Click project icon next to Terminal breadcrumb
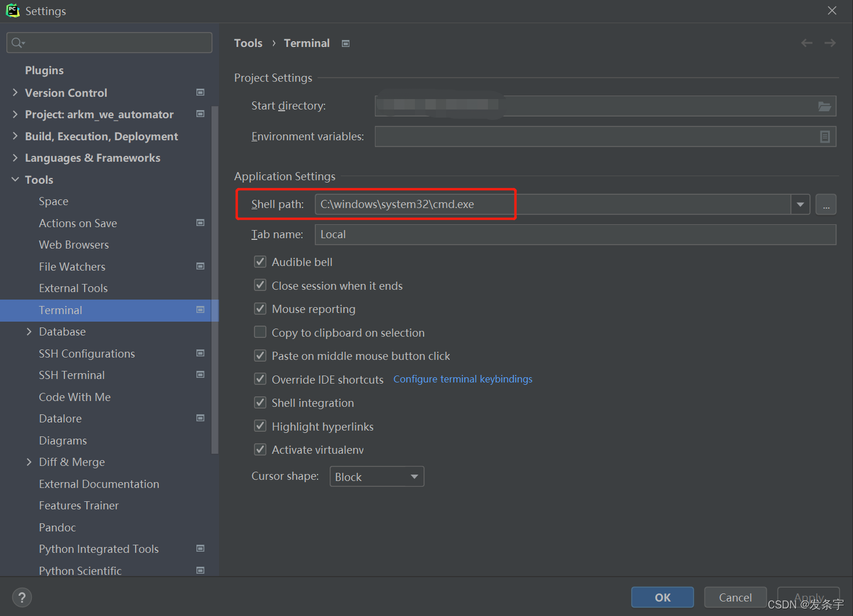The width and height of the screenshot is (853, 616). [x=346, y=43]
